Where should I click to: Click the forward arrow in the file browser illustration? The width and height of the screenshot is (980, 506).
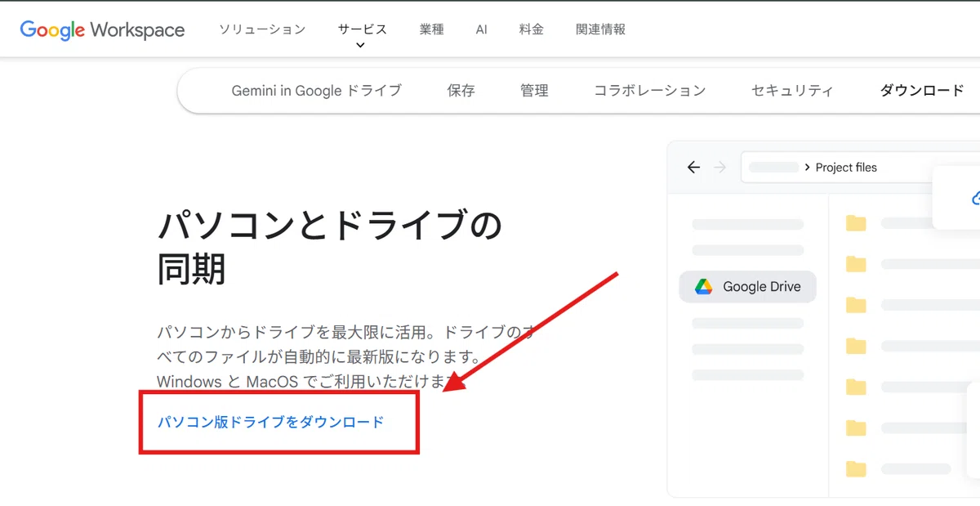719,168
